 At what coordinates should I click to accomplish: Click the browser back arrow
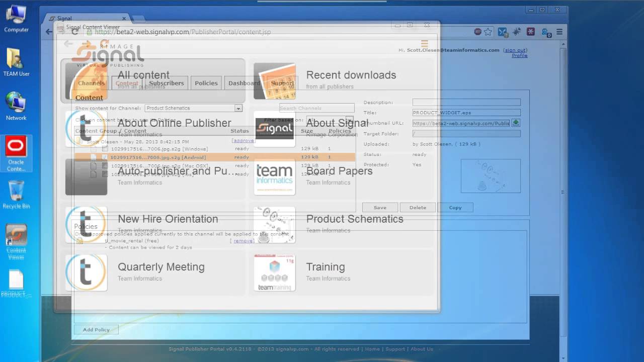(49, 32)
